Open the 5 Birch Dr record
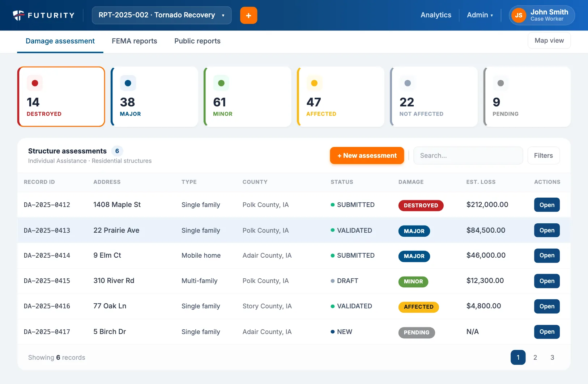Screen dimensions: 588x384 [547, 332]
